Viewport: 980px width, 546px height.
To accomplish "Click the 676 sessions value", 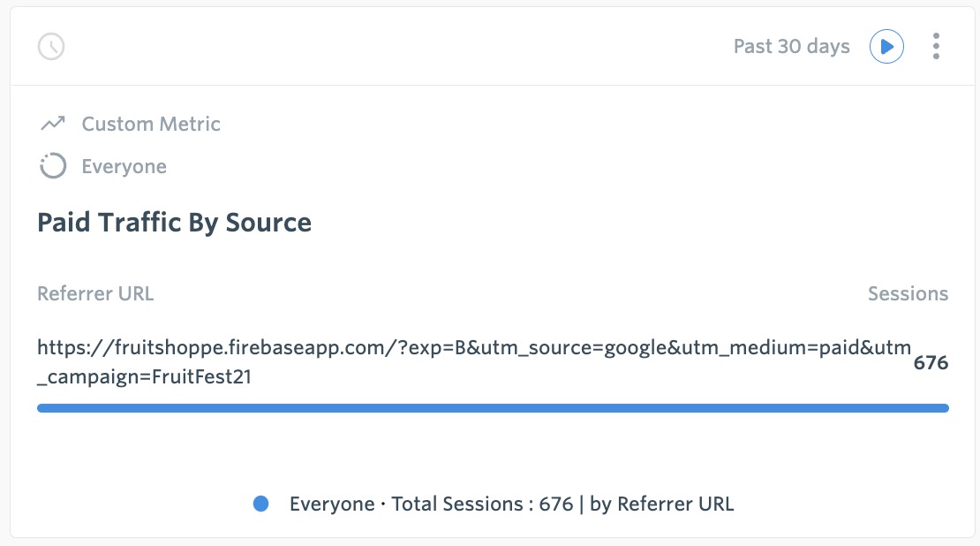I will [931, 363].
